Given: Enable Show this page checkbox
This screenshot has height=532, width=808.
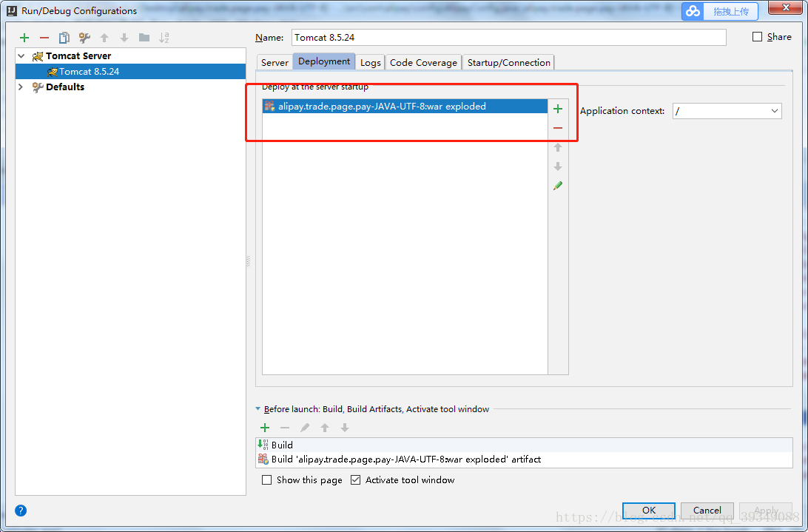Looking at the screenshot, I should point(267,480).
